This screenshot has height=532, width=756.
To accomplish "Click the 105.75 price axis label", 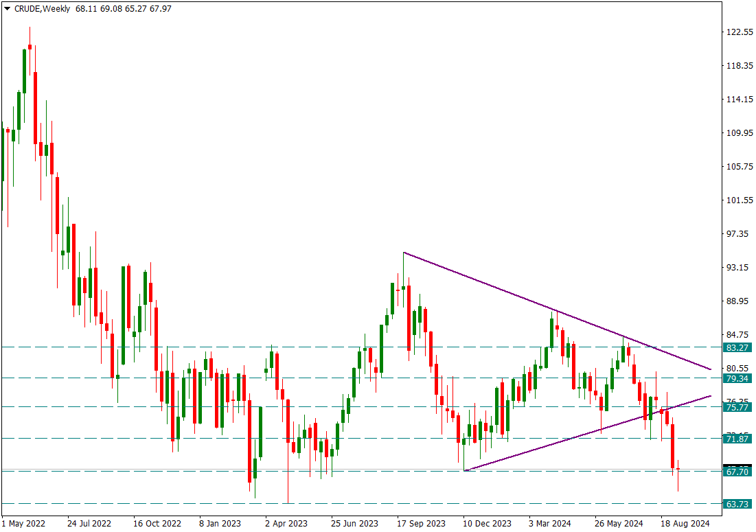I will tap(740, 167).
